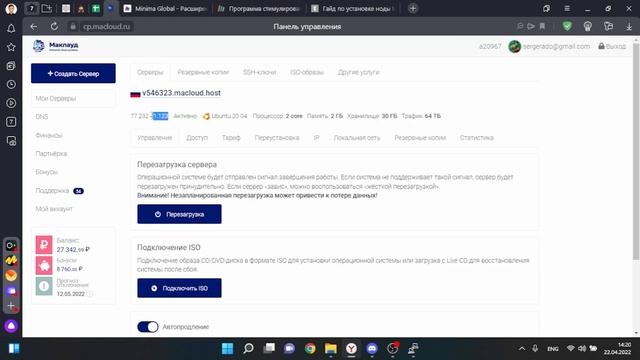Select the Статистика tab

[x=477, y=138]
